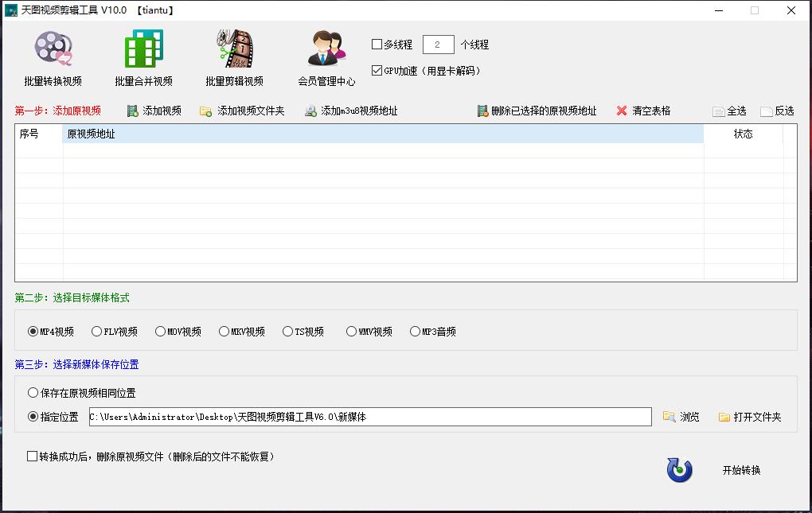
Task: Click the red 清空表格 clear icon
Action: click(x=622, y=111)
